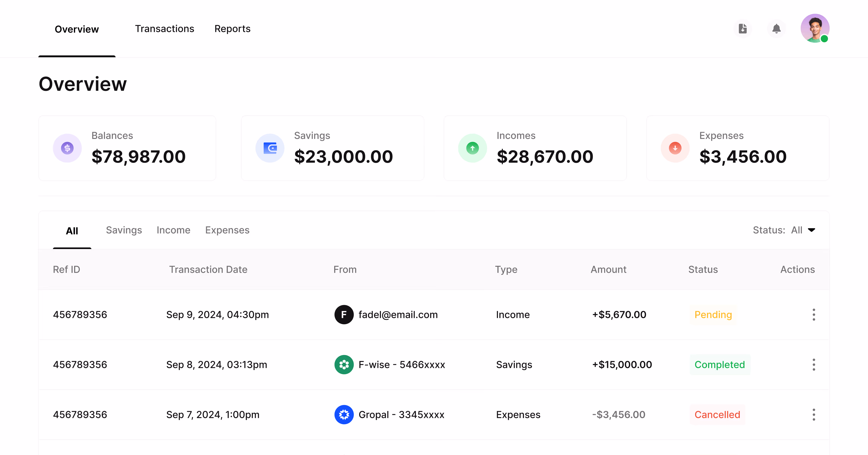The width and height of the screenshot is (868, 455).
Task: Filter table by Income tab
Action: pos(173,230)
